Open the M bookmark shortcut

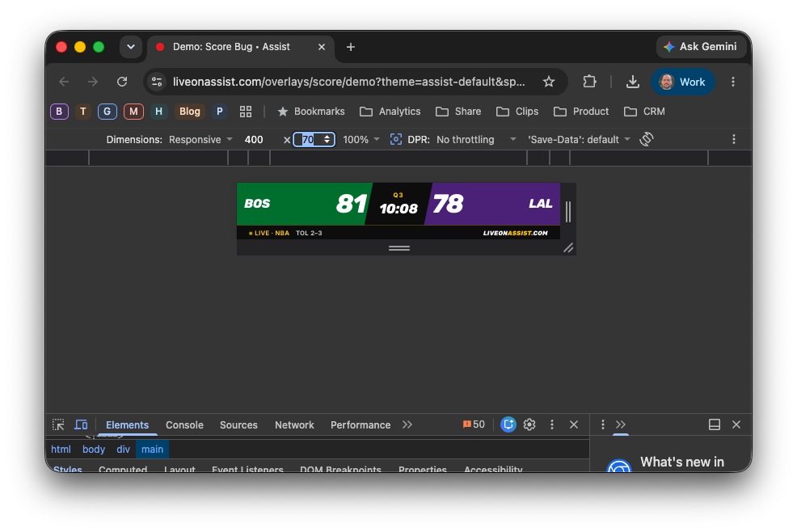click(x=133, y=112)
